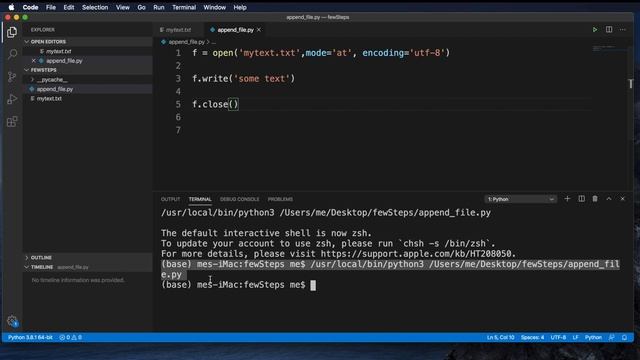
Task: Switch to the Debug Console tab
Action: click(x=240, y=199)
